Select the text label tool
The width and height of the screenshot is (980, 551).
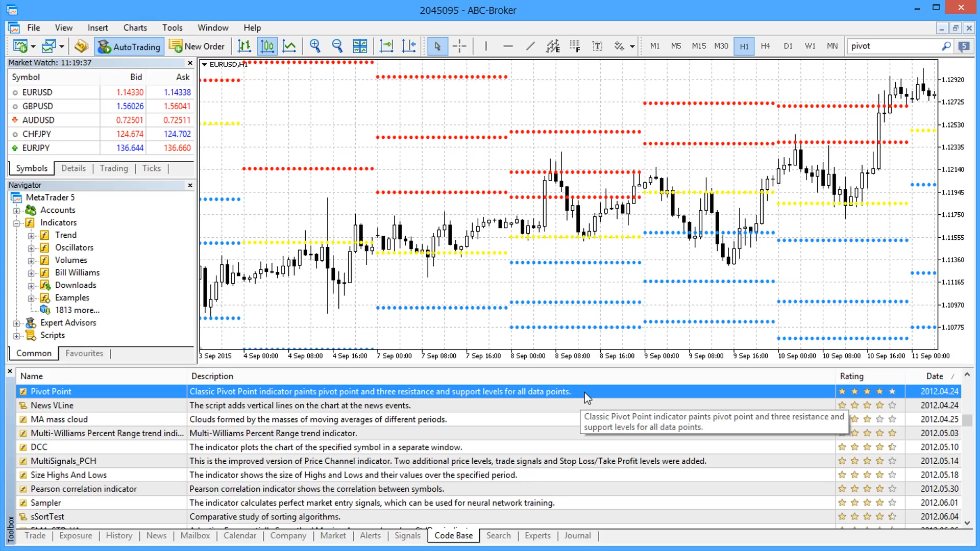597,46
